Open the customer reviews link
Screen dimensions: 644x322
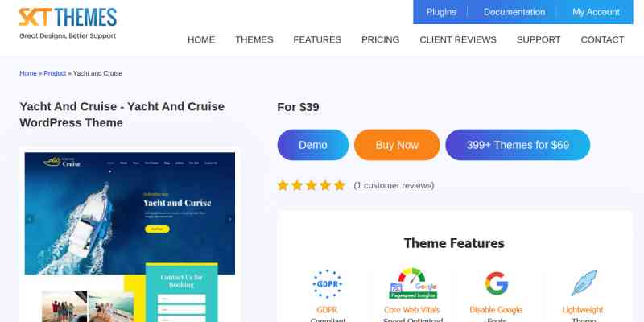[394, 186]
